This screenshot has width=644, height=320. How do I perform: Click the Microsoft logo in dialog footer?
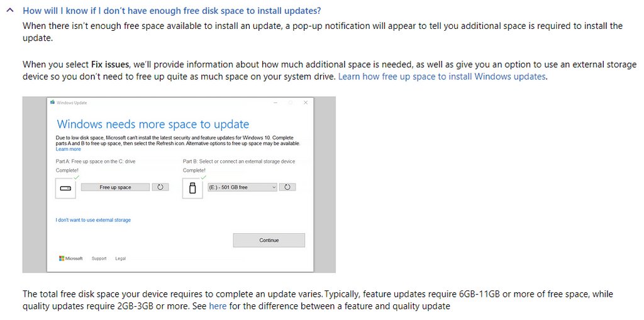(70, 258)
